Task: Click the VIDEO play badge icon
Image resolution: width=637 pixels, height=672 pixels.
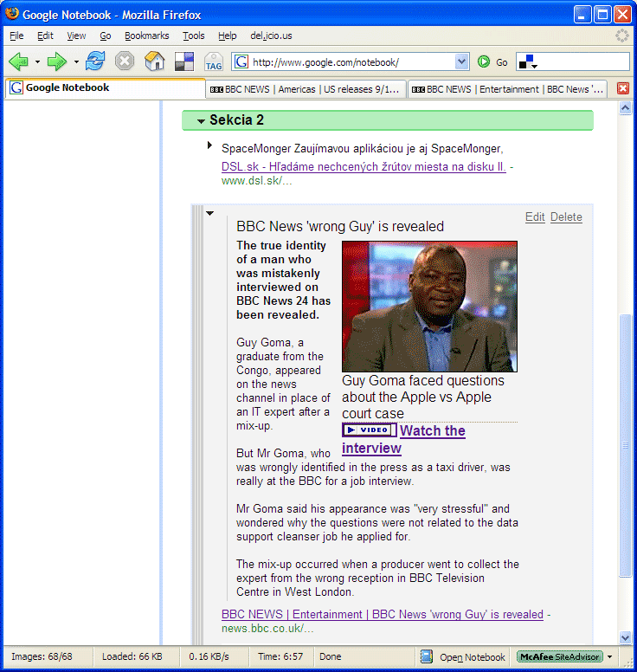Action: point(370,430)
